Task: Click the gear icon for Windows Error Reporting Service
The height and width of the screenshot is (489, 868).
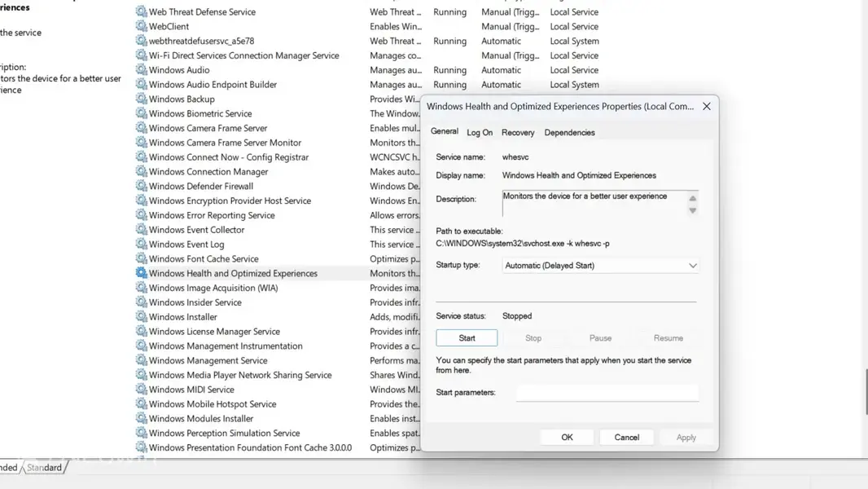Action: [x=141, y=215]
